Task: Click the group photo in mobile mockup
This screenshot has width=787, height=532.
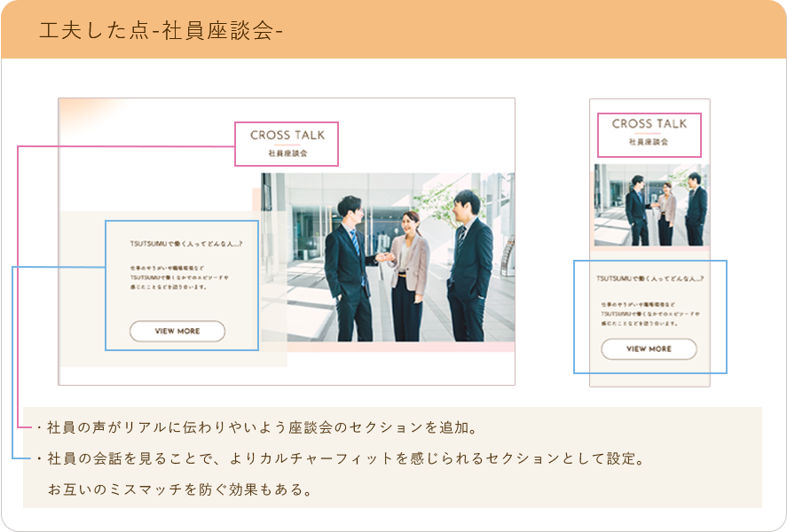Action: [651, 205]
